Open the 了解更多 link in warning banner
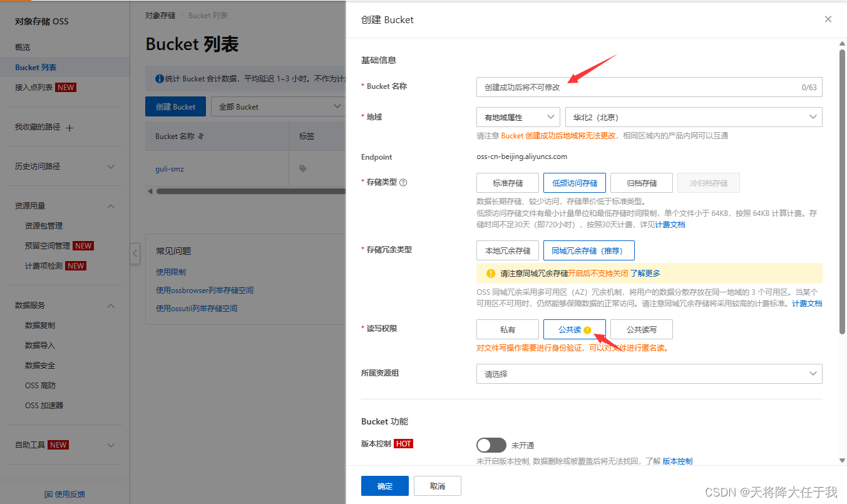The width and height of the screenshot is (847, 504). [645, 274]
